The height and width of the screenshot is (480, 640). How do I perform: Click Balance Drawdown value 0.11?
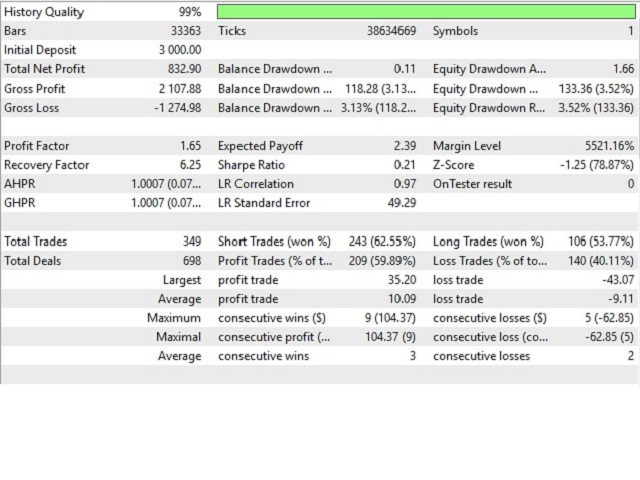[405, 69]
